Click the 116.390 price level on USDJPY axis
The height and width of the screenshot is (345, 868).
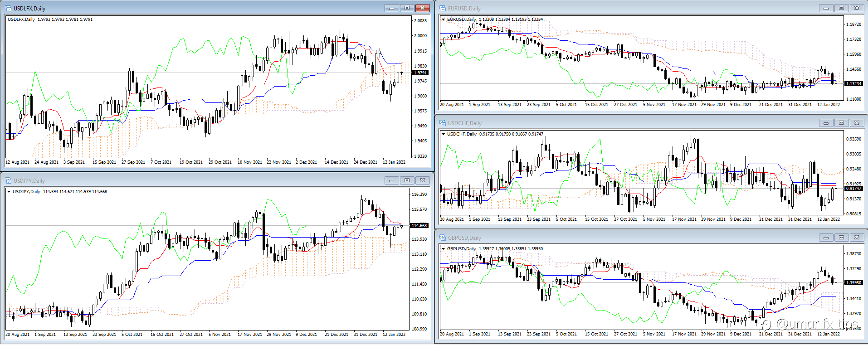click(x=419, y=194)
